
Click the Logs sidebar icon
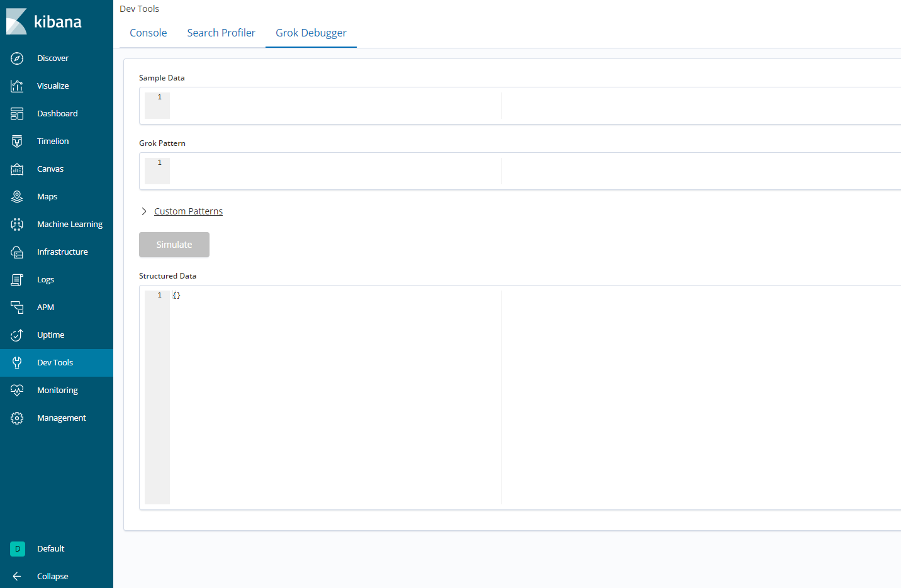tap(17, 280)
